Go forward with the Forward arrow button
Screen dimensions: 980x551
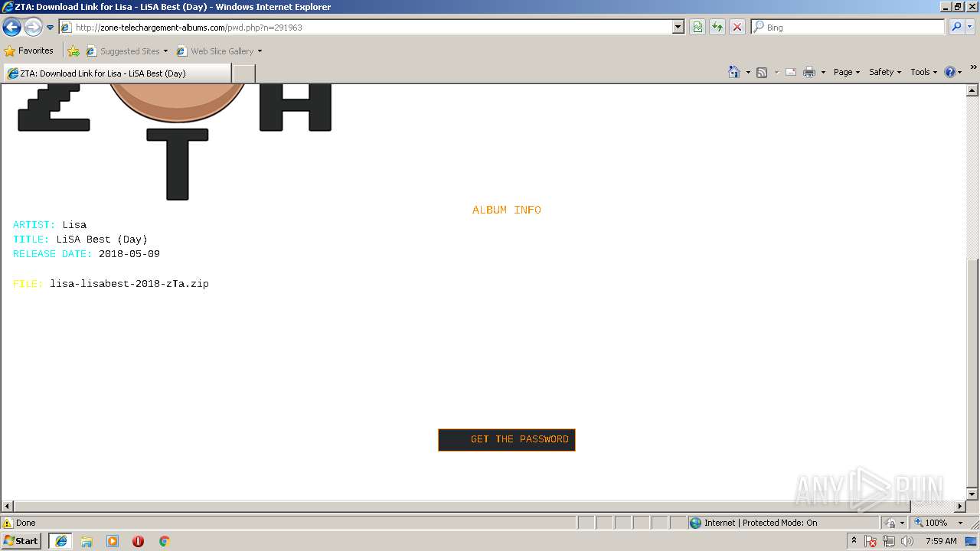pos(33,28)
